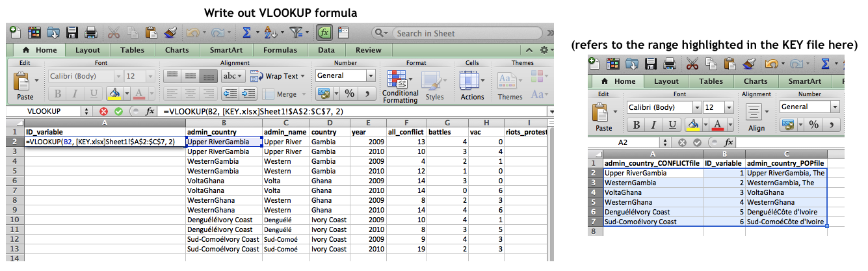Click the comma style button in the main window
This screenshot has height=271, width=868.
(x=367, y=94)
